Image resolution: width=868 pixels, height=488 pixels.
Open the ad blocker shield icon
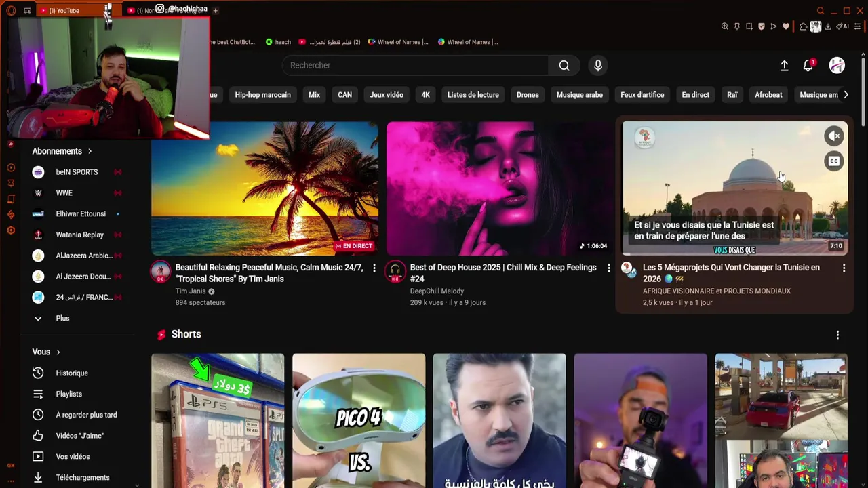point(762,26)
